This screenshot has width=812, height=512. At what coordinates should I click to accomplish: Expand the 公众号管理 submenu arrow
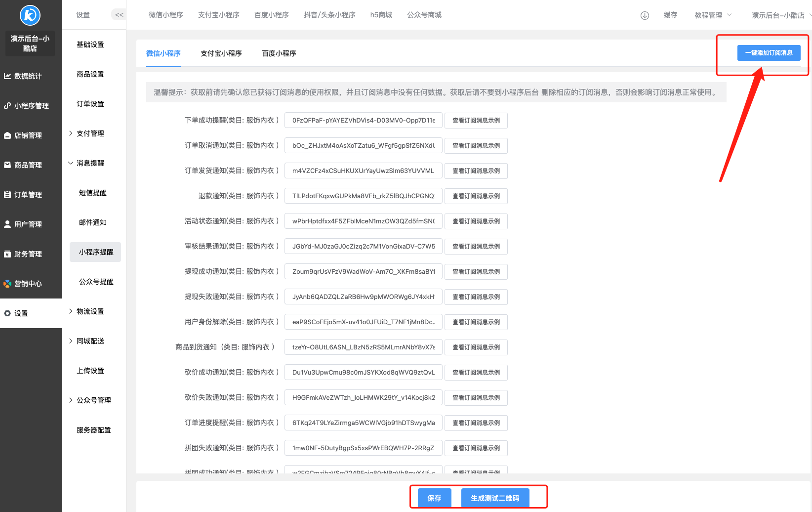click(71, 400)
